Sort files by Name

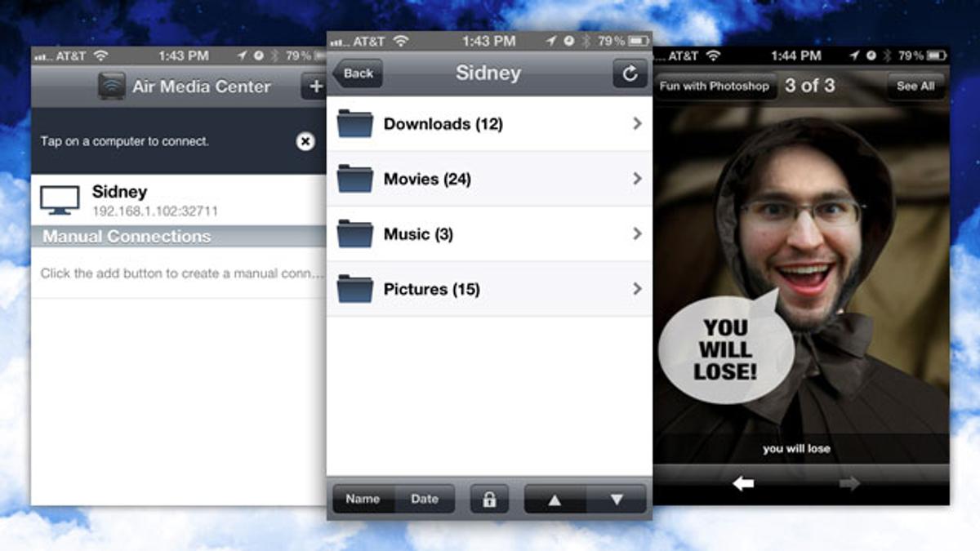coord(363,499)
